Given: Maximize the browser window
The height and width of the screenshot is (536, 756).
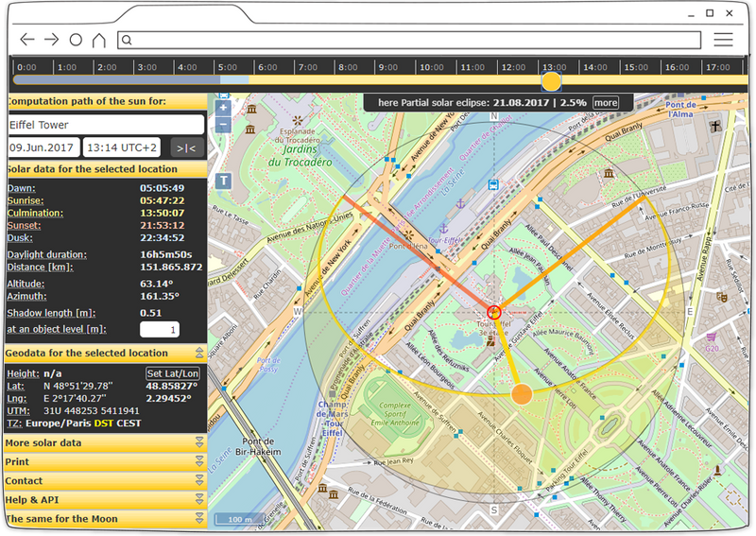Looking at the screenshot, I should 710,13.
